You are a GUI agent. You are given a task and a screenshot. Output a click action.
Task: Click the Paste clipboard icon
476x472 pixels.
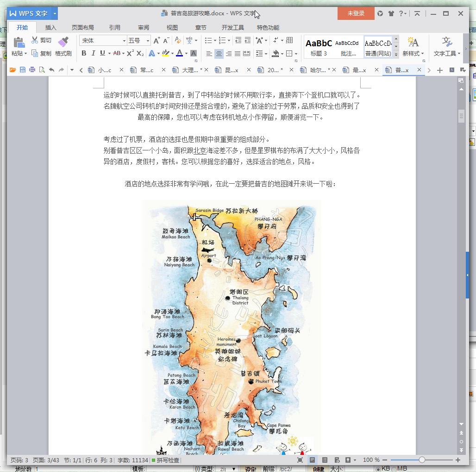click(19, 43)
